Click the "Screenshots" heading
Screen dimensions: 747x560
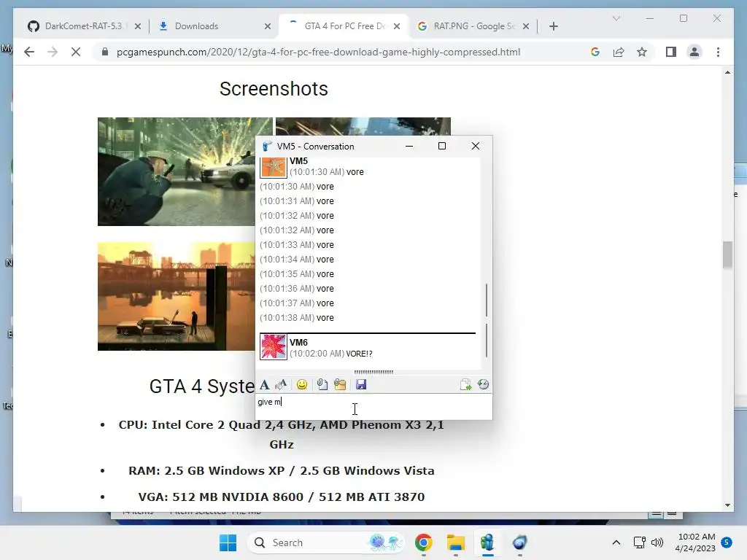pos(274,88)
